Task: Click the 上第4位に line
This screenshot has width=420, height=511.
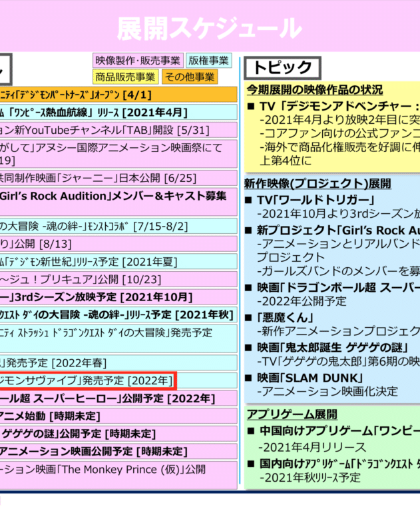Action: (286, 161)
